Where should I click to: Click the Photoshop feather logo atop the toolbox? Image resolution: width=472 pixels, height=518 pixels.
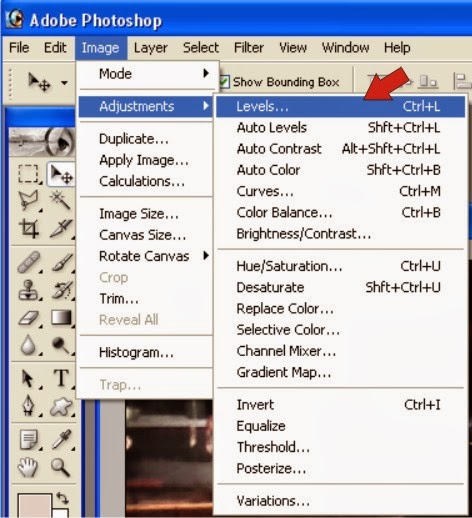pyautogui.click(x=42, y=142)
